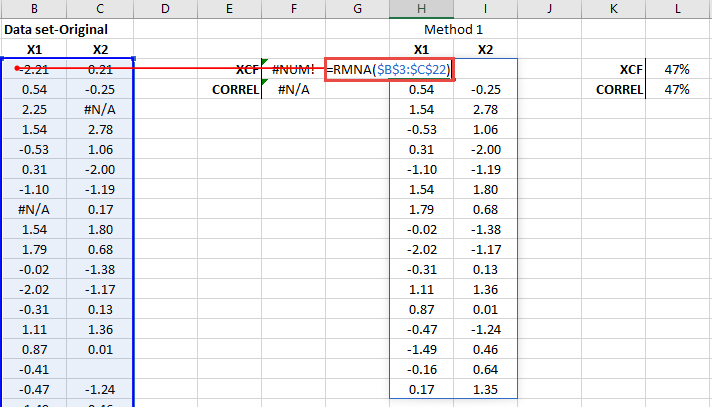Click the empty cell right of -0.41
Image resolution: width=712 pixels, height=407 pixels.
click(x=100, y=369)
